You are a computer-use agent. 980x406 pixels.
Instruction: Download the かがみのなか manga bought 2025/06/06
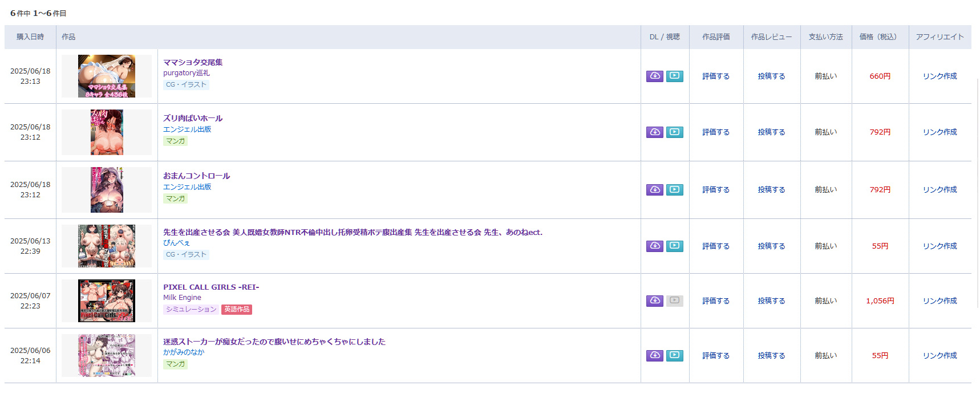click(654, 356)
